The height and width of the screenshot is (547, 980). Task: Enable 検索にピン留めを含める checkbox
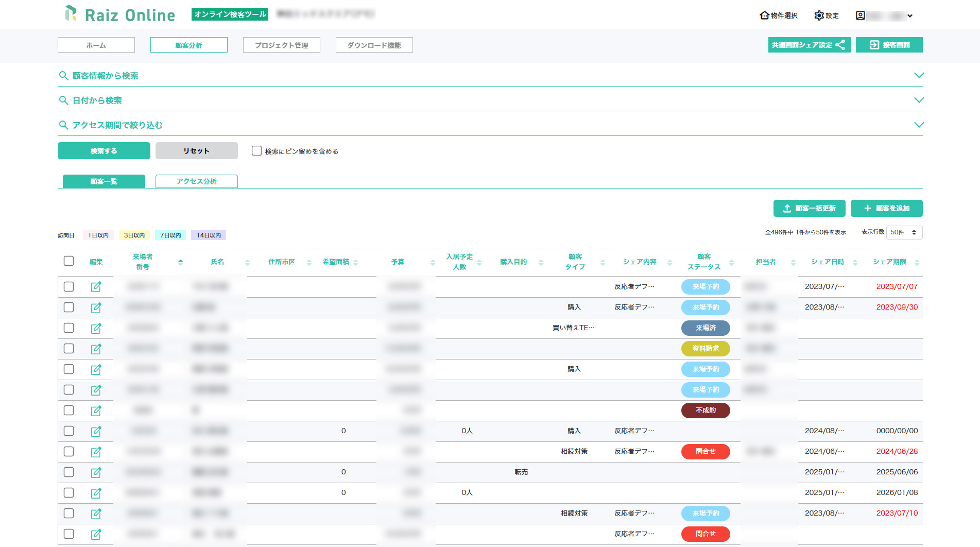pos(256,150)
